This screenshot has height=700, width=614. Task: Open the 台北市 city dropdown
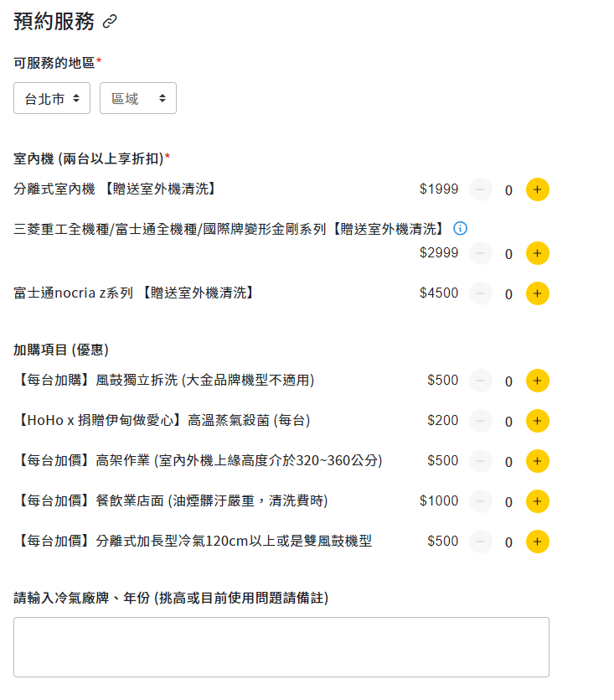point(52,98)
